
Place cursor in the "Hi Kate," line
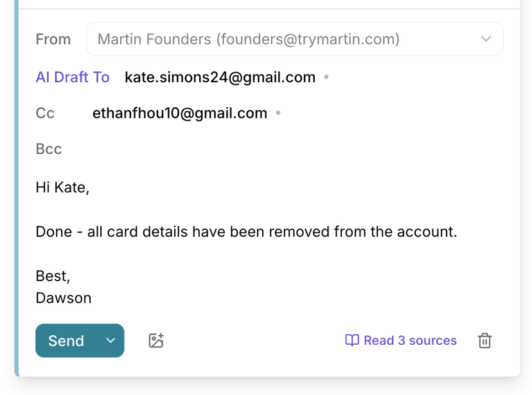[62, 188]
